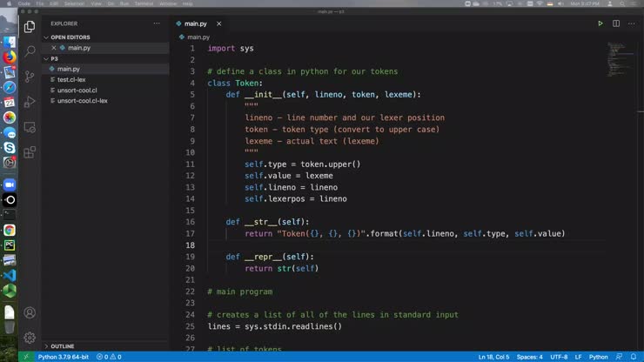The width and height of the screenshot is (644, 362).
Task: Click line number 4 in gutter
Action: 192,83
